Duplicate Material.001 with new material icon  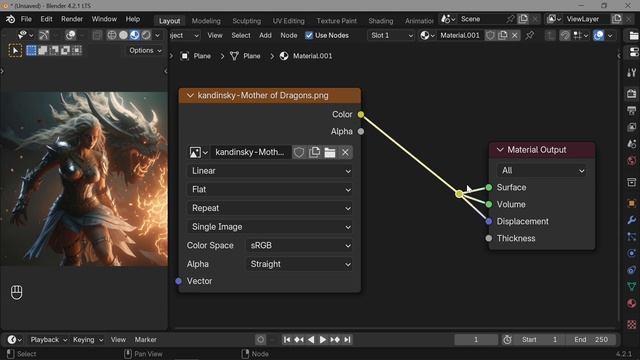point(503,36)
